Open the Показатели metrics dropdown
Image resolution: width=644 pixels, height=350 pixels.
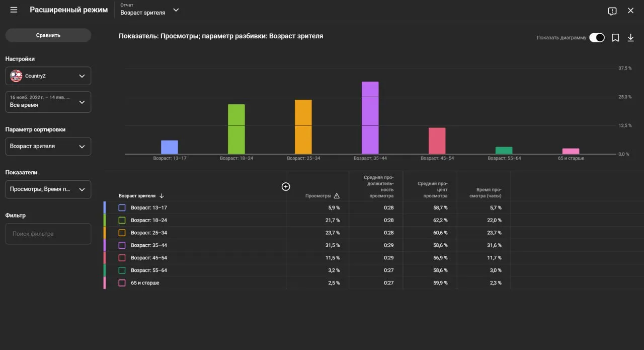click(48, 189)
